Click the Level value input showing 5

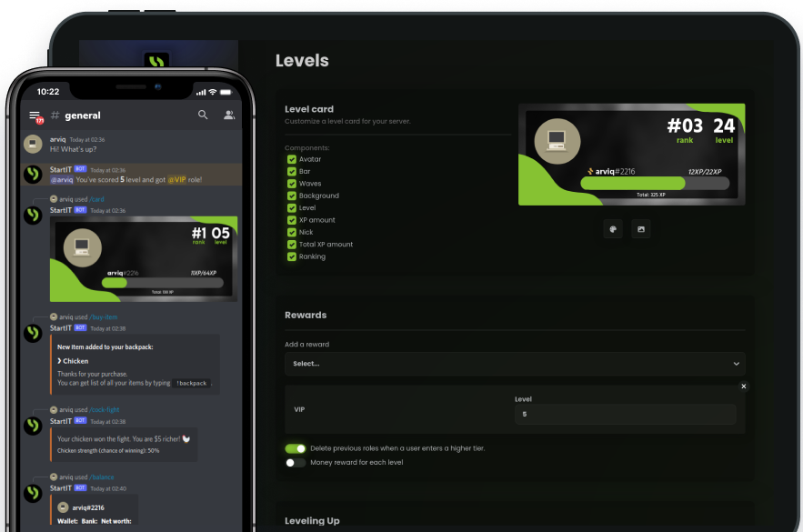625,414
